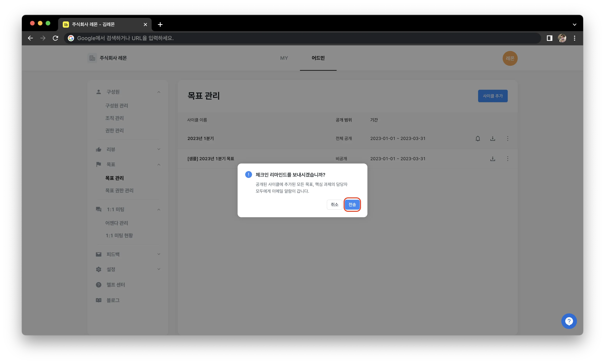Viewport: 605px width, 364px height.
Task: Select the 어드민 tab
Action: coord(318,58)
